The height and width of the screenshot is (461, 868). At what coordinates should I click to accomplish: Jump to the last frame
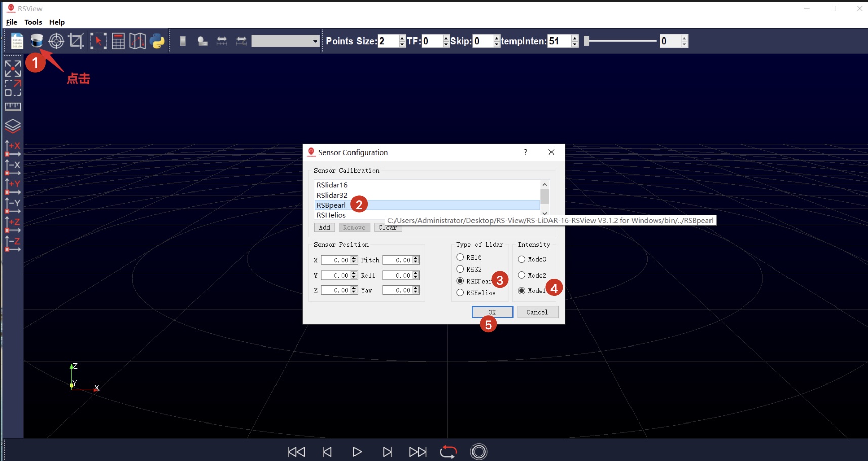[418, 452]
